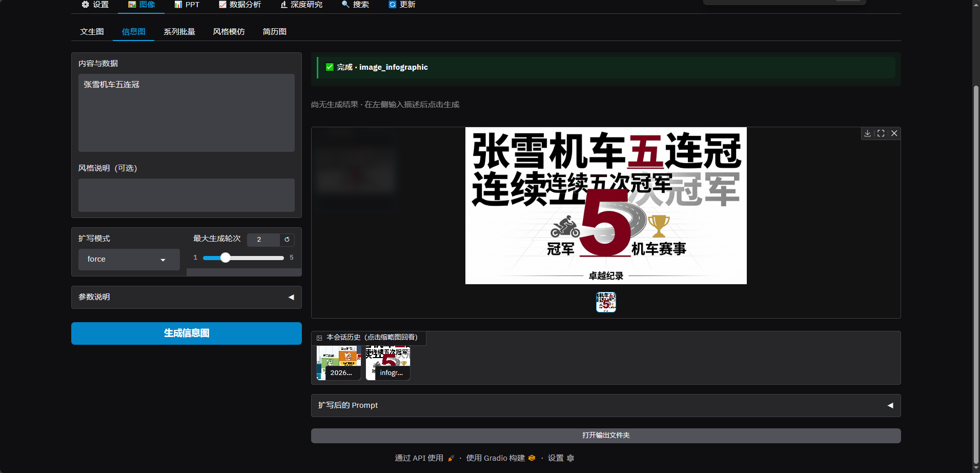Open the infogr history thumbnail
Viewport: 980px width, 473px height.
(x=388, y=363)
